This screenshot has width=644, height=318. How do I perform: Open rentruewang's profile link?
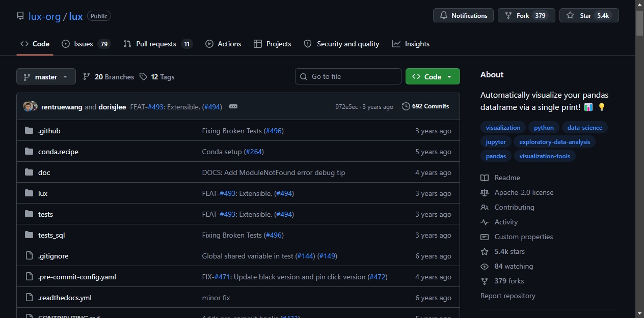click(62, 107)
